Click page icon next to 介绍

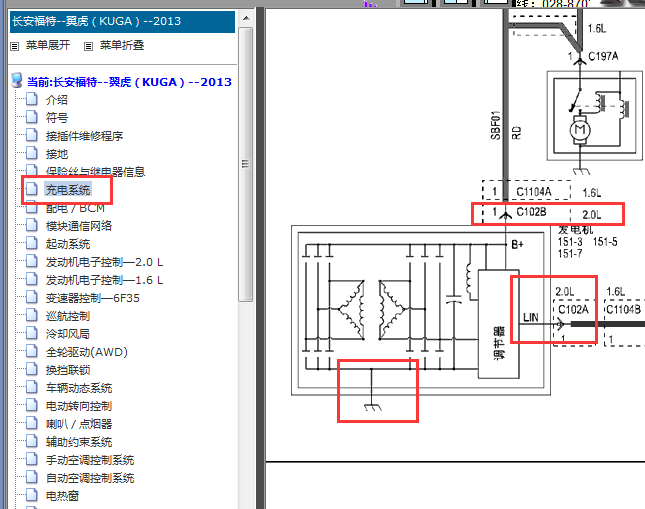pos(32,99)
